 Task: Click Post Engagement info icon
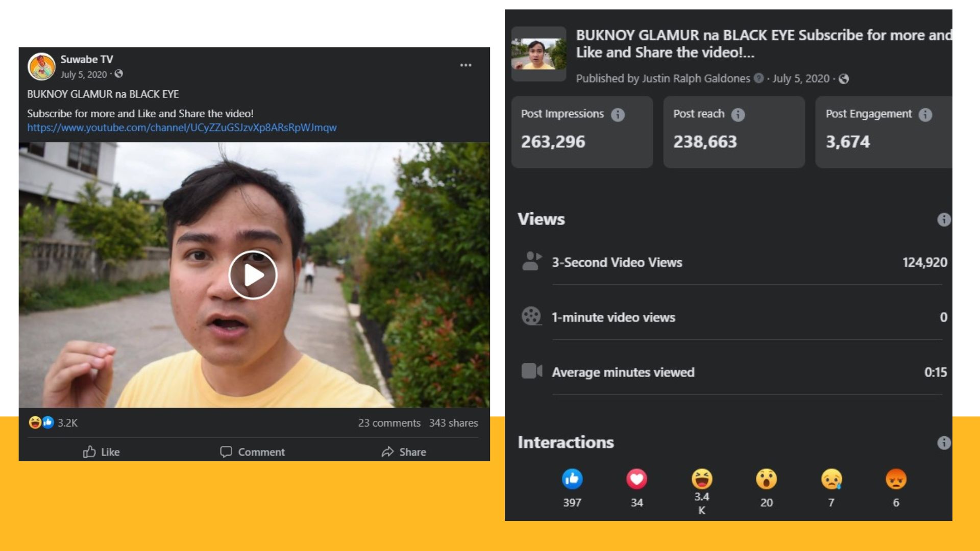925,115
